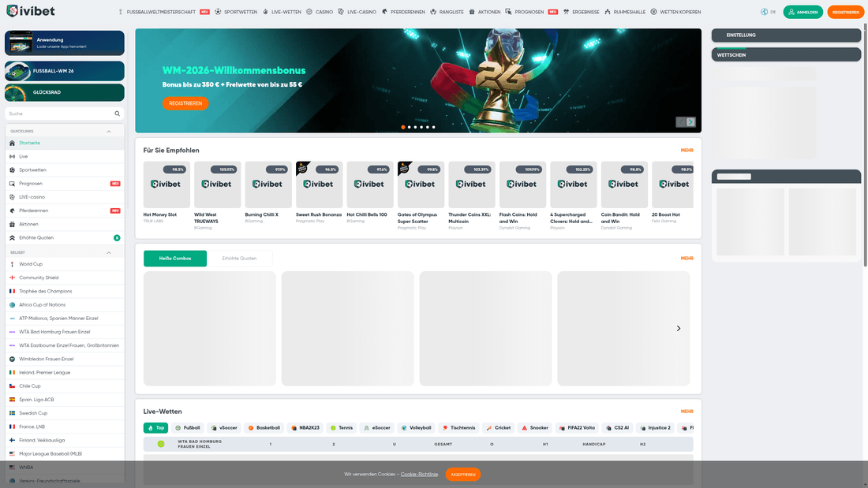Open the language globe icon DE
Screen dimensions: 868x488
[765, 12]
